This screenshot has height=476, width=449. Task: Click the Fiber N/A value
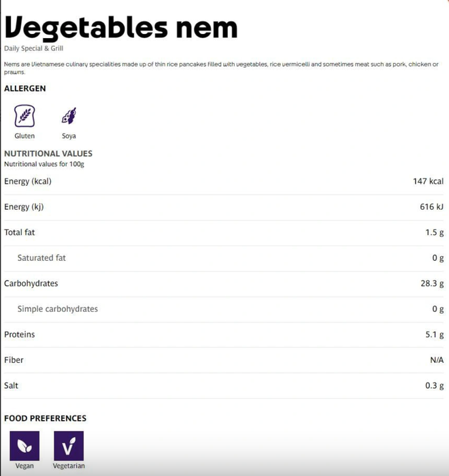point(437,360)
